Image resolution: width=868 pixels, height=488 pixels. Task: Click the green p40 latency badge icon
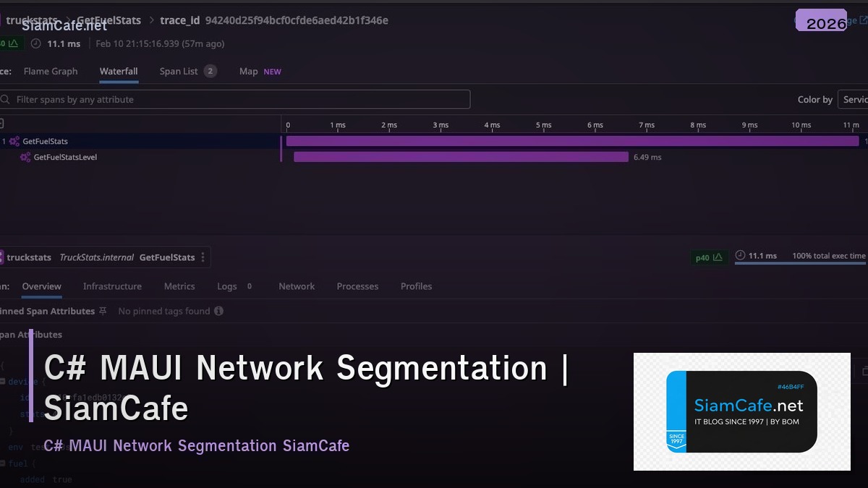pos(718,257)
